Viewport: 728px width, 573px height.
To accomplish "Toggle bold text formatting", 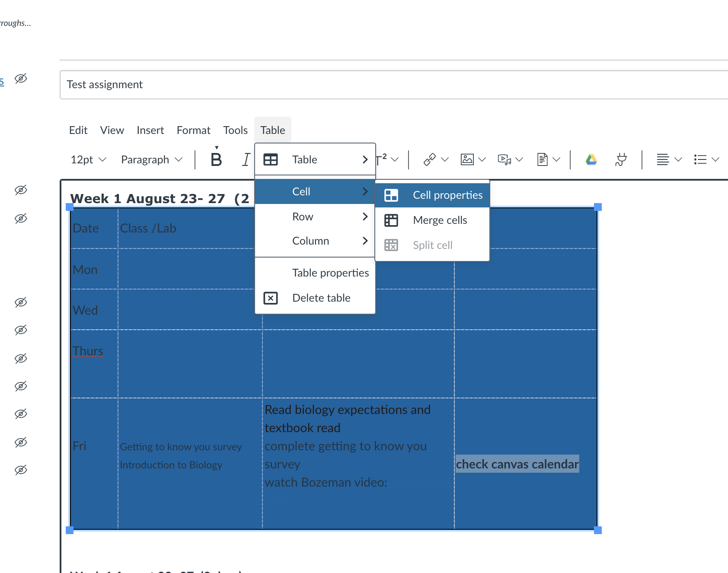I will pos(216,159).
